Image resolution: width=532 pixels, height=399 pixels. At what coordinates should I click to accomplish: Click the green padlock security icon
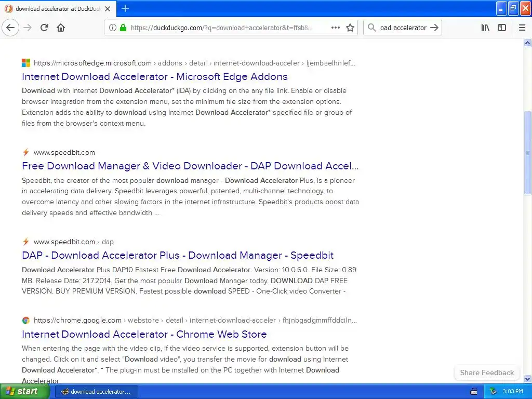(x=123, y=28)
